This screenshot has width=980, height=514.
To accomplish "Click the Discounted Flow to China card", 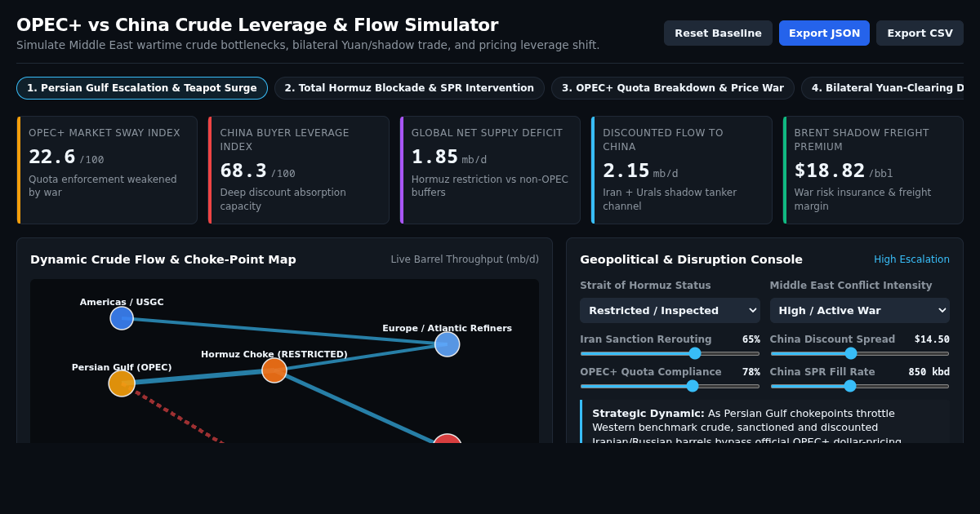I will pos(682,170).
